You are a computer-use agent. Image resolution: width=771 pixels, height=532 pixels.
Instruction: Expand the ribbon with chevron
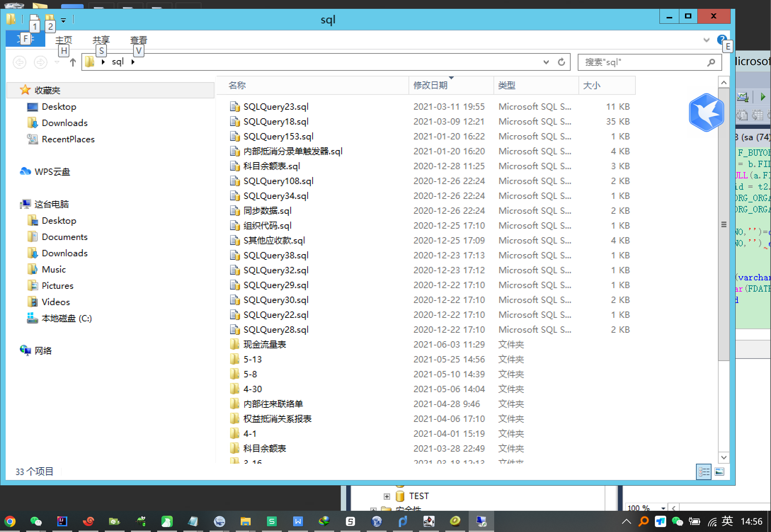click(707, 40)
